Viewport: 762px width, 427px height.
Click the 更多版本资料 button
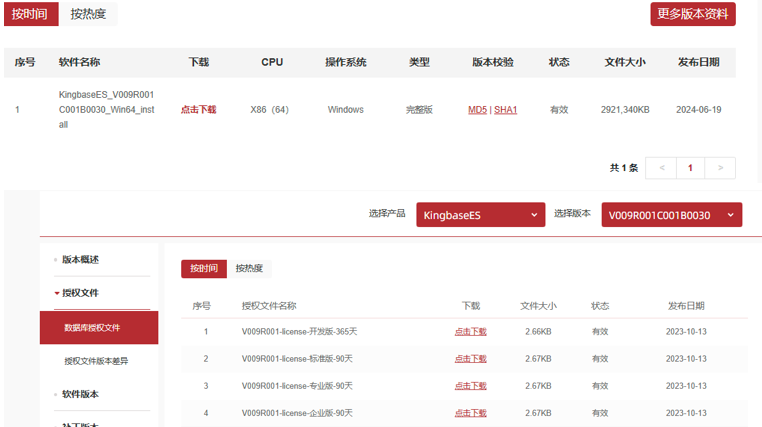point(693,14)
